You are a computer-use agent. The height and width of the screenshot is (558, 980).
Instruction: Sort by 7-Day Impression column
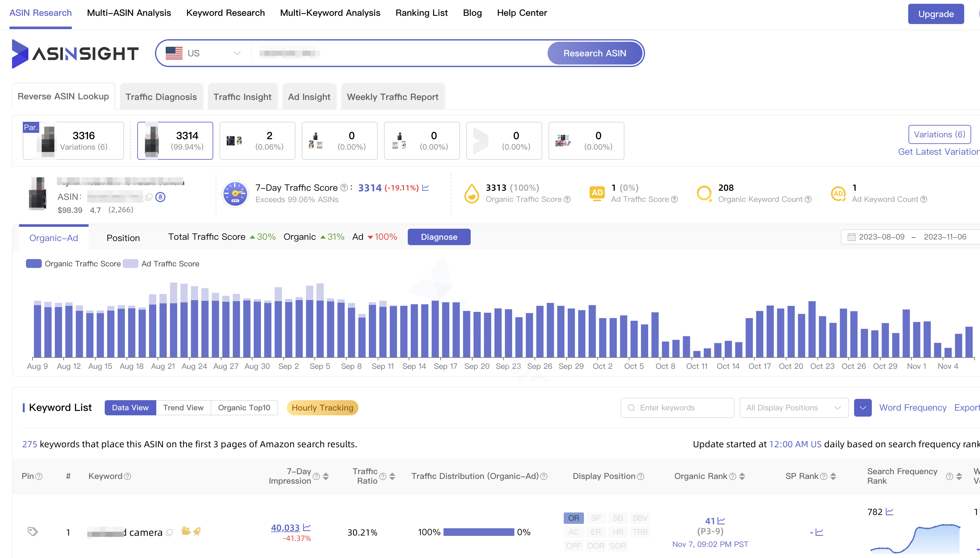click(x=326, y=476)
